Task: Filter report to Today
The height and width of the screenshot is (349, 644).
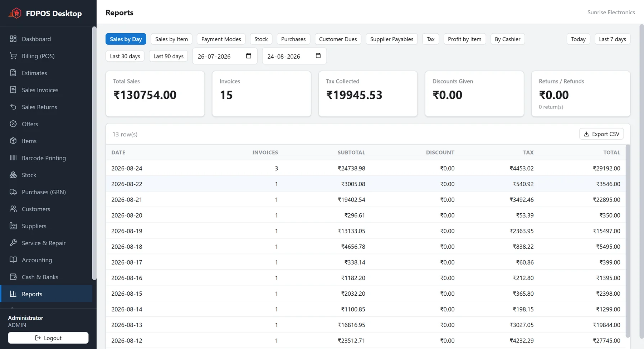Action: pos(579,39)
